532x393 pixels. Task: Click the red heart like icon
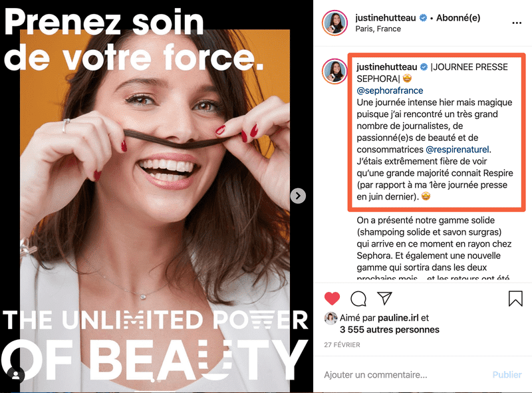(x=332, y=299)
